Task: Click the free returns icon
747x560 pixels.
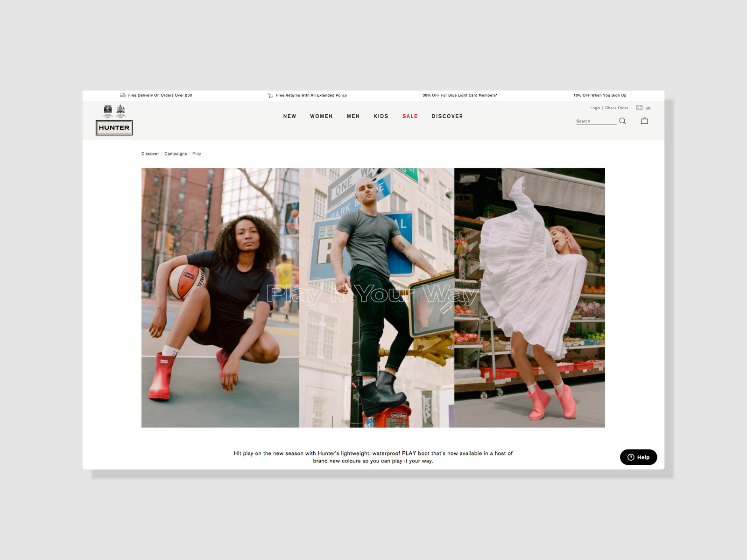Action: coord(270,95)
